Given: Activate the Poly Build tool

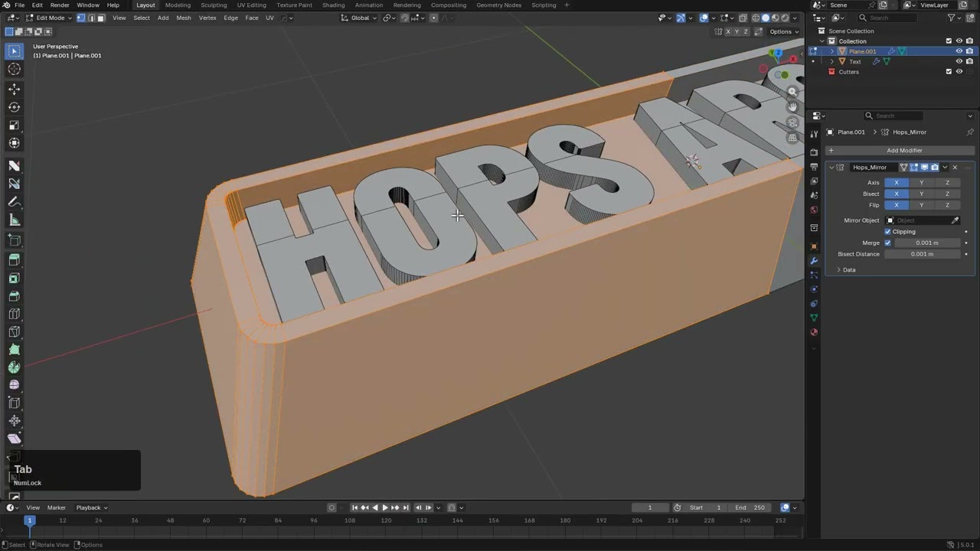Looking at the screenshot, I should click(14, 350).
